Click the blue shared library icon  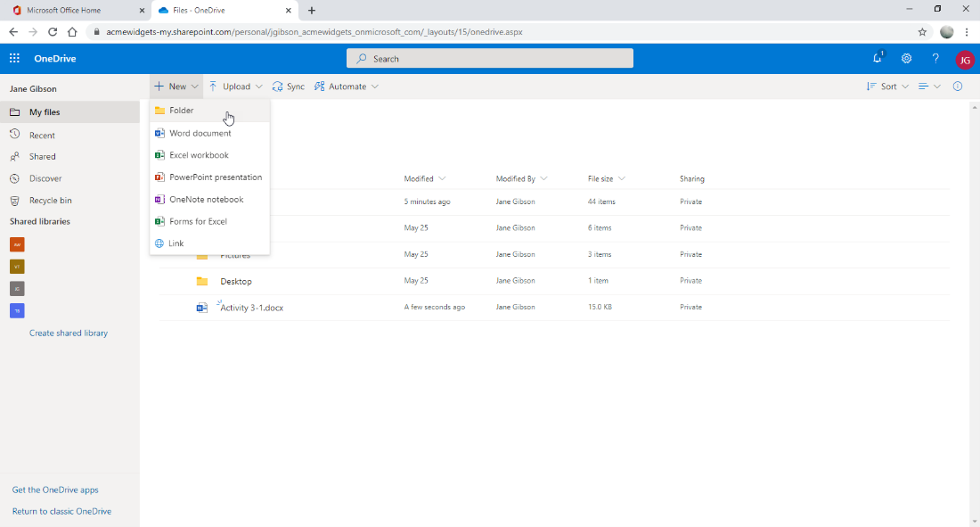tap(17, 310)
